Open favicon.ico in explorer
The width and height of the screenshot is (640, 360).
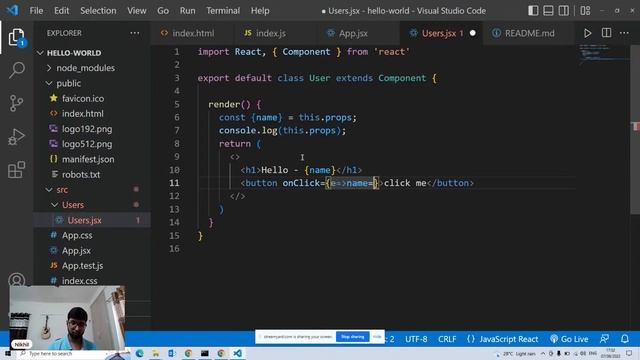coord(83,98)
